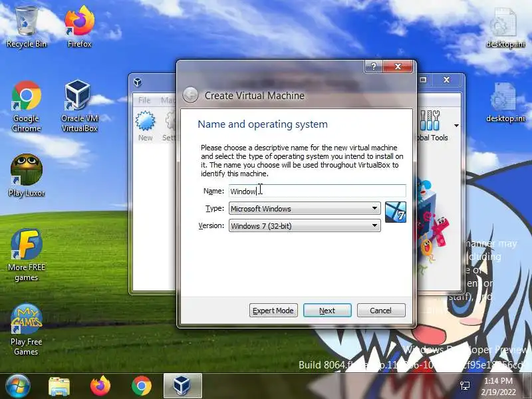Viewport: 532px width, 399px height.
Task: Click the Cancel button
Action: pos(380,311)
